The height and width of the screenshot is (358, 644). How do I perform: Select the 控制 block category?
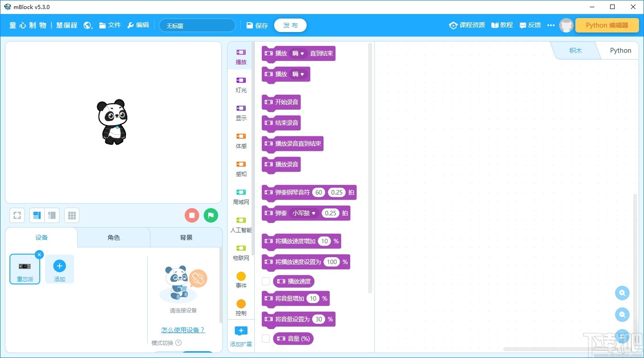pos(241,308)
